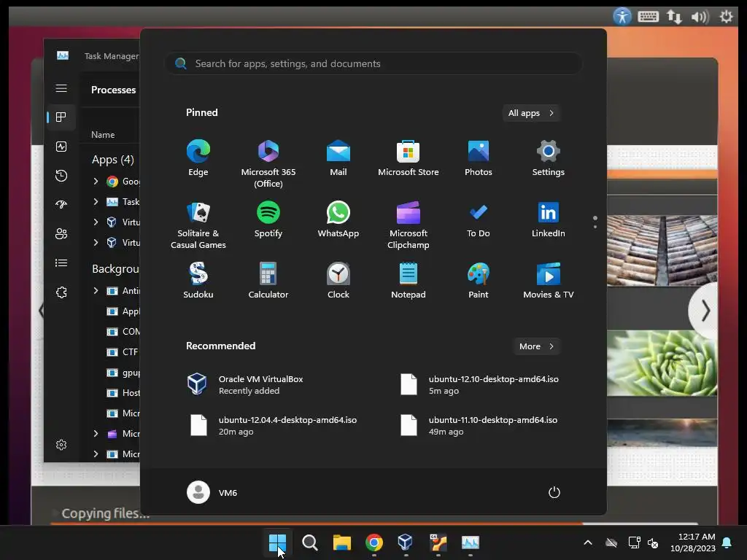Open Ubuntu VM system gear menu
747x560 pixels.
(726, 17)
